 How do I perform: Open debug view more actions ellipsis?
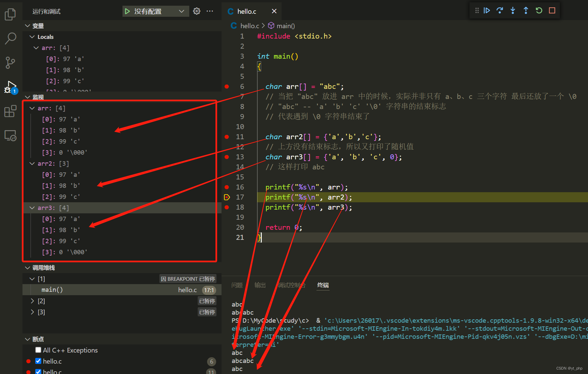pos(210,11)
